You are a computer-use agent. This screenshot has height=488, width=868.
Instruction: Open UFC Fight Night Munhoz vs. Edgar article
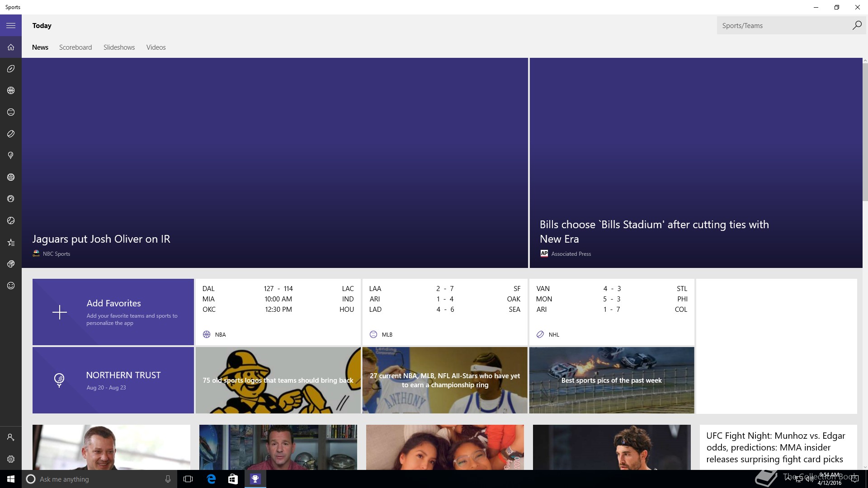coord(778,447)
